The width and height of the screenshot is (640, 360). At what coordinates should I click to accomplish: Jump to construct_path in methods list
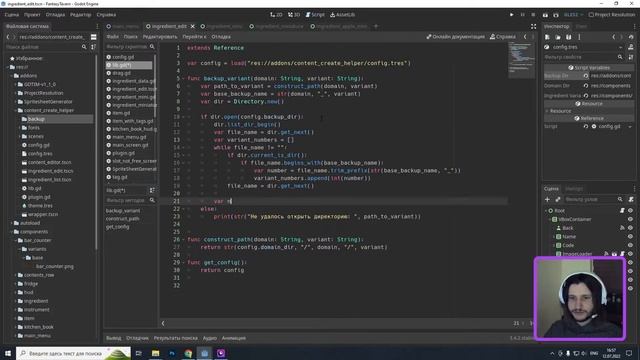pos(122,219)
